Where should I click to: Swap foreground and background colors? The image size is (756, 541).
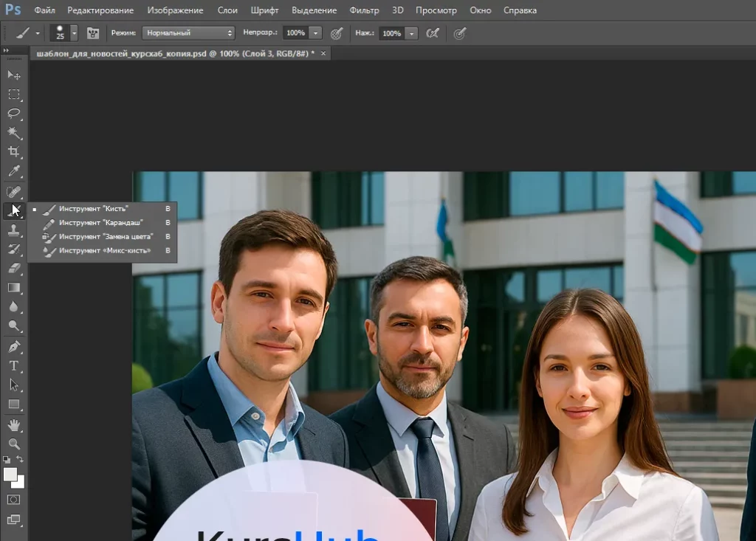coord(20,459)
